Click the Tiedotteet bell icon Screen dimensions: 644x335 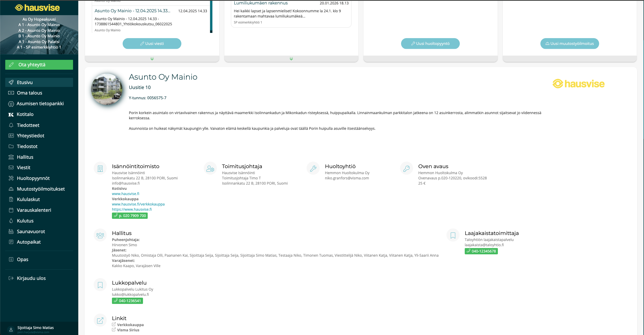pos(11,125)
